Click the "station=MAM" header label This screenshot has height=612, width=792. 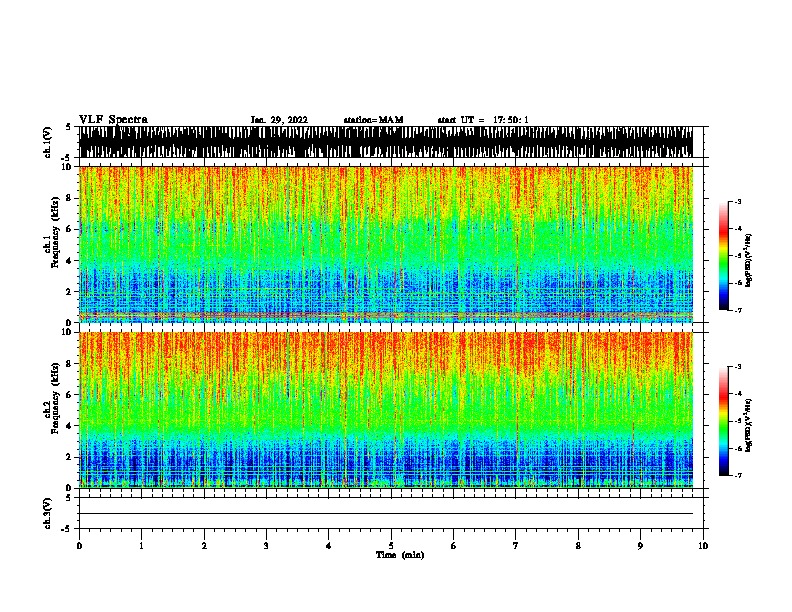(373, 120)
